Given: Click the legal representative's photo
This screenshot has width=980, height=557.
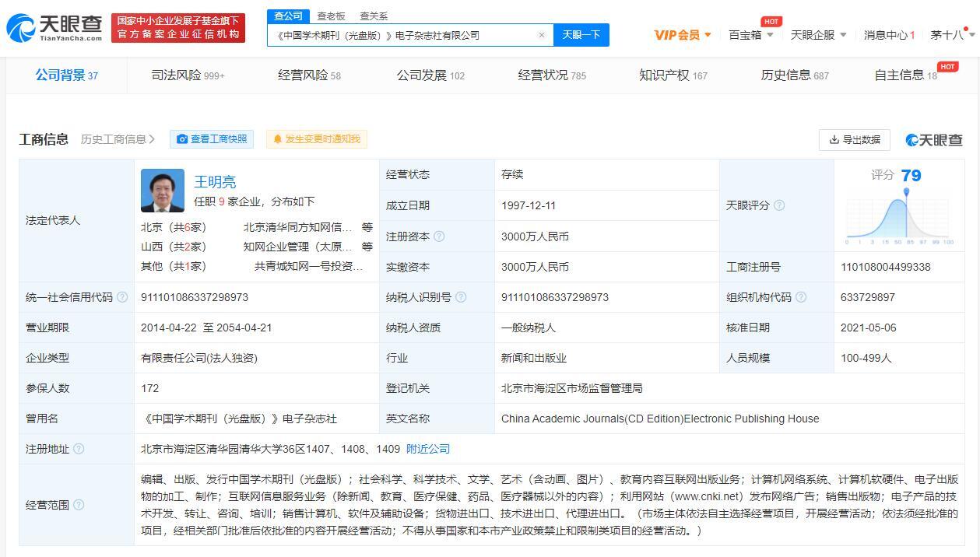Looking at the screenshot, I should [163, 191].
